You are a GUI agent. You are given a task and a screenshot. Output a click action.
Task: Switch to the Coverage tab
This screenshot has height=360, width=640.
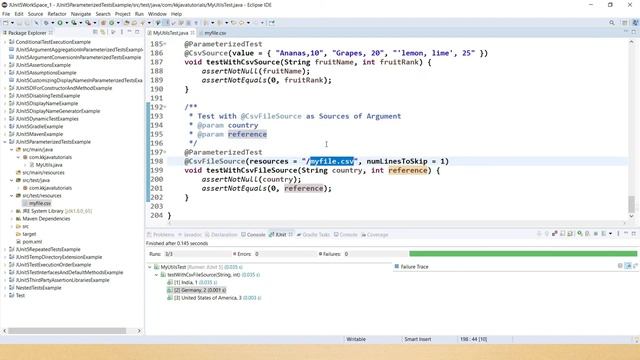tap(375, 235)
